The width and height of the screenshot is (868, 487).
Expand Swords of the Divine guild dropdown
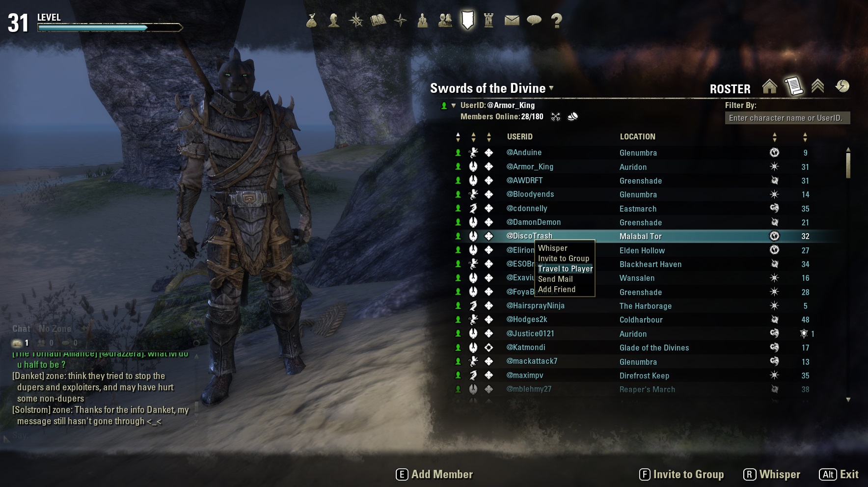551,88
